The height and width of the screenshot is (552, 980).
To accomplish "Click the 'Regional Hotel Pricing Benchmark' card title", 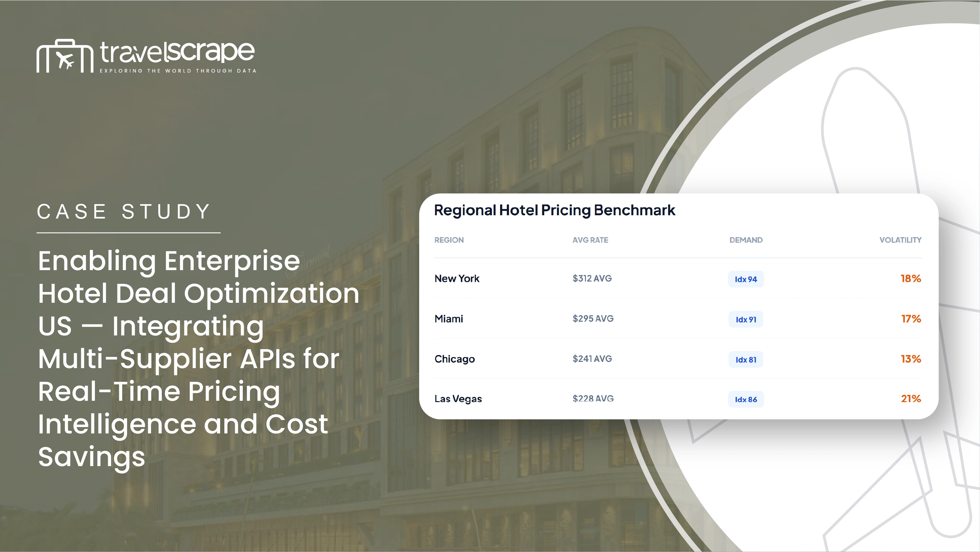I will 555,210.
